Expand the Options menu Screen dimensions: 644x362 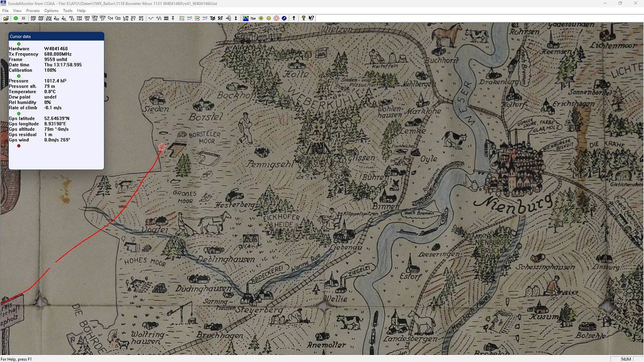click(x=51, y=11)
